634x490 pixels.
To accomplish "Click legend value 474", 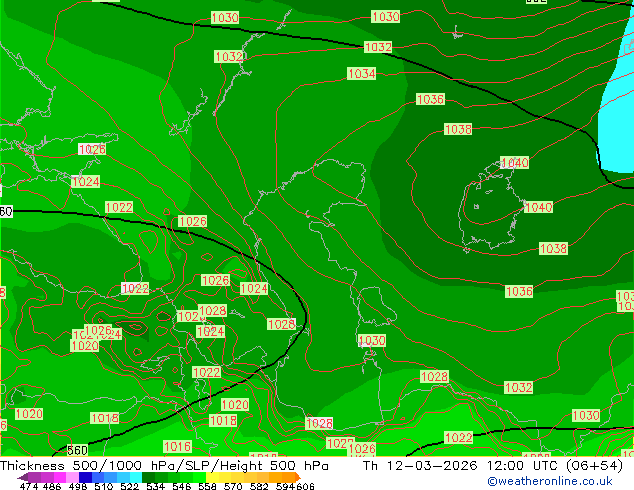I will click(x=29, y=486).
